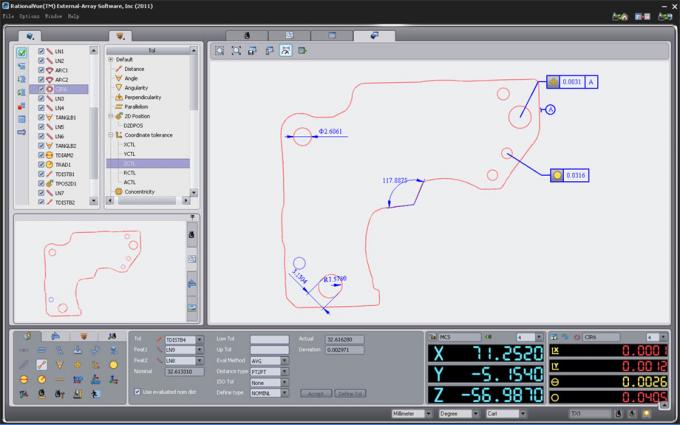Uncheck the LN1 feature checkbox
Screen dimensions: 680x425
click(41, 50)
